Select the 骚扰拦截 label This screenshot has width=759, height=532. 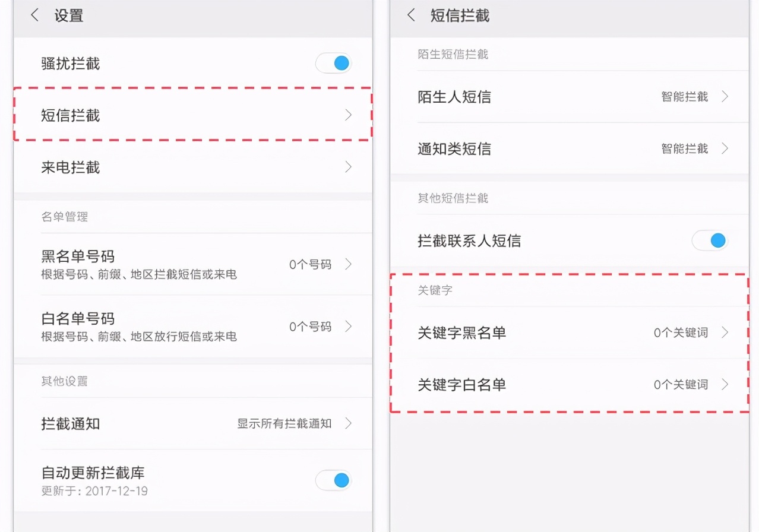[x=70, y=64]
